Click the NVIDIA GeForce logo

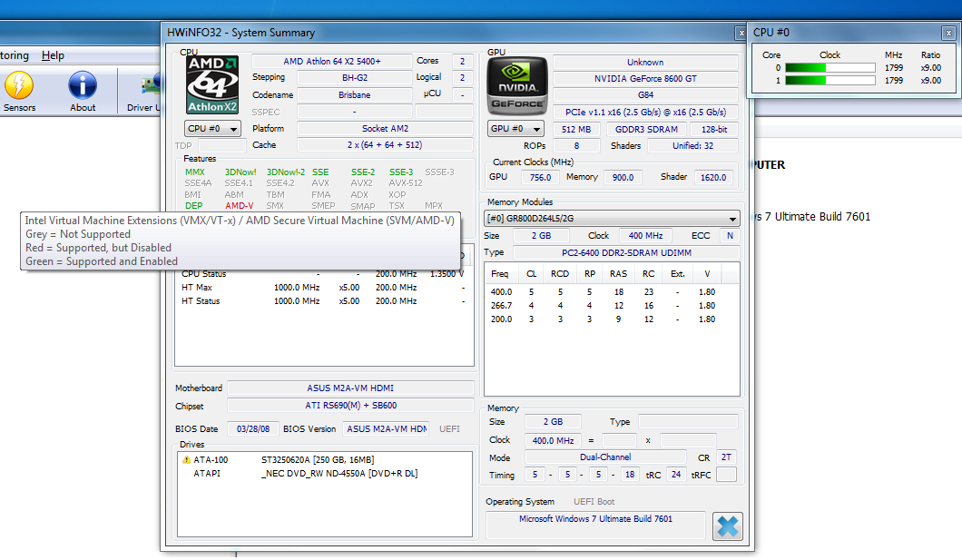[x=516, y=85]
